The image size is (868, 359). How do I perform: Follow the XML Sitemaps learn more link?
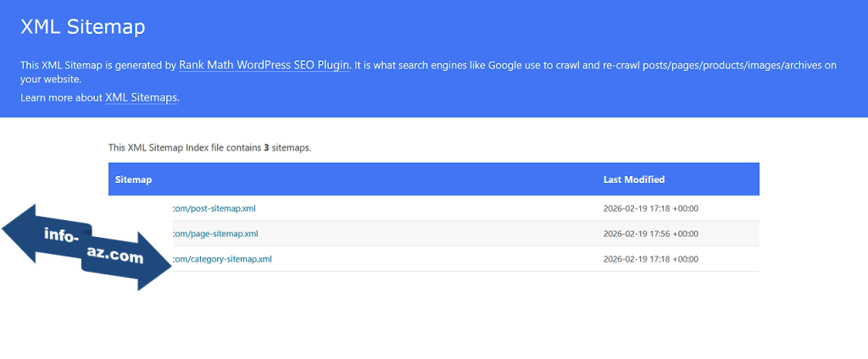[x=141, y=97]
